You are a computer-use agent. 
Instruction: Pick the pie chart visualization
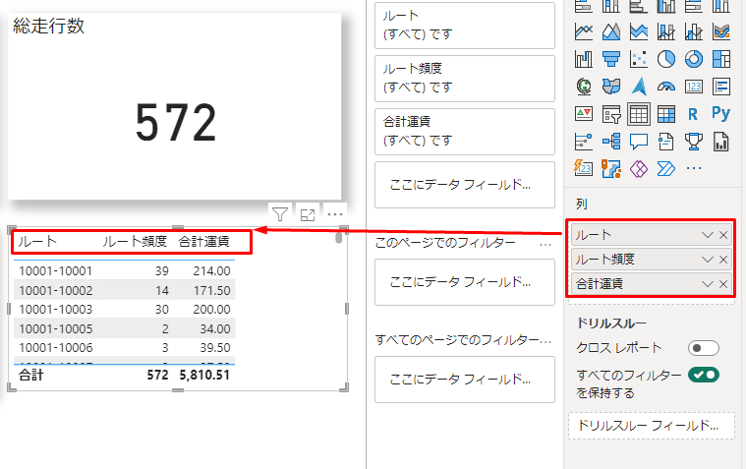[666, 59]
